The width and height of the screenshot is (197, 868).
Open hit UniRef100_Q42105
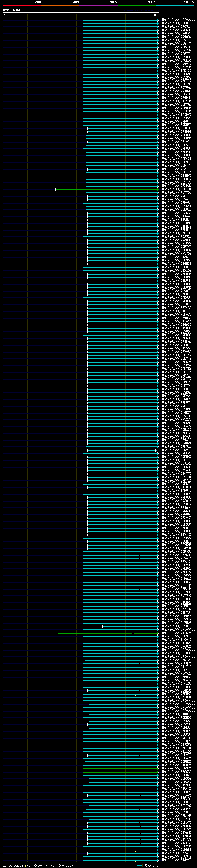pyautogui.click(x=176, y=101)
